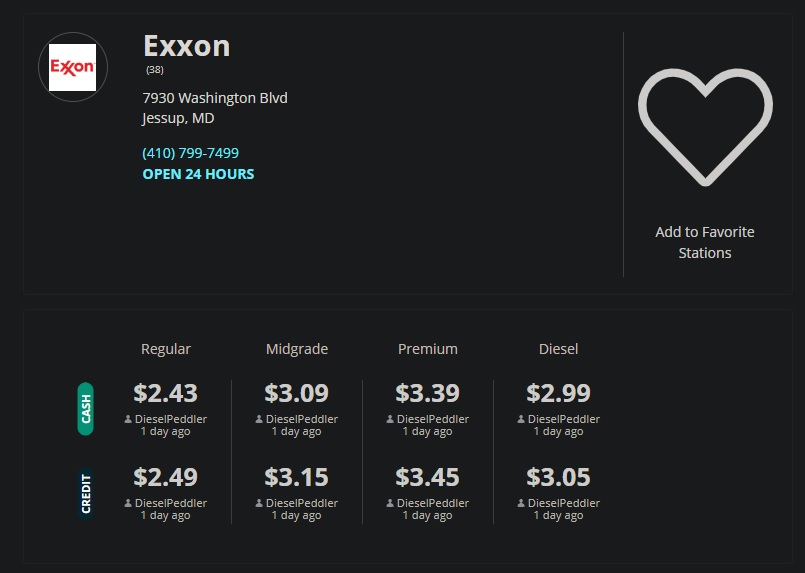Click Add to Favorite Stations text

click(705, 242)
